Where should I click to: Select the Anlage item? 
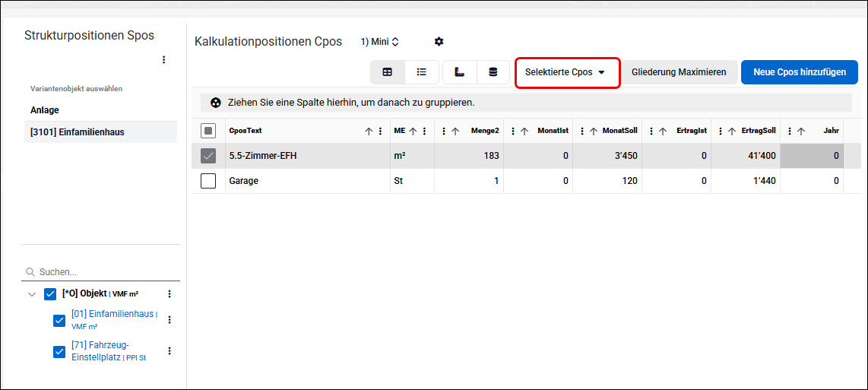45,110
